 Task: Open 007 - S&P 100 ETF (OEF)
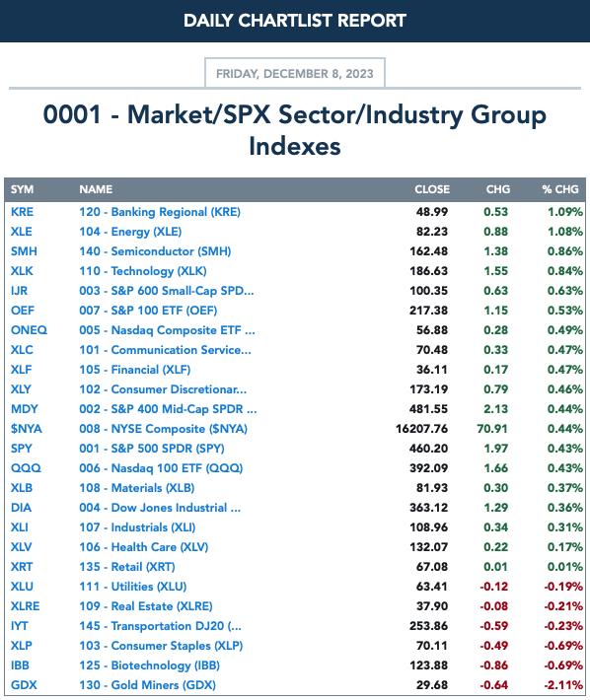point(148,311)
